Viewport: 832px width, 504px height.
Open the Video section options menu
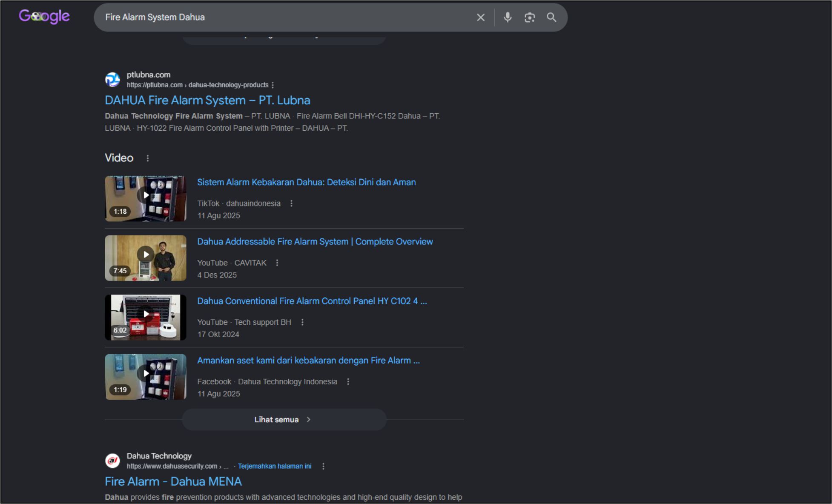coord(148,158)
